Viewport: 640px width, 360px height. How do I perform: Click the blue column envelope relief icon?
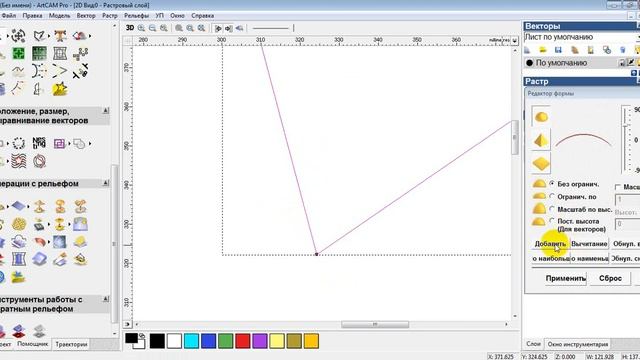point(18,259)
